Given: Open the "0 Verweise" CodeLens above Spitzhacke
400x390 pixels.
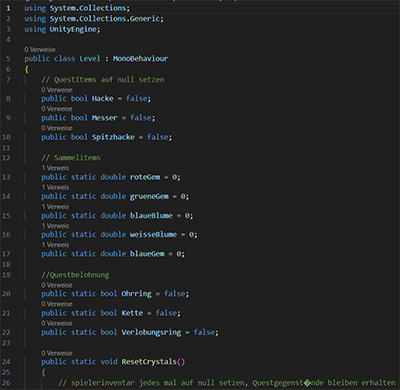Looking at the screenshot, I should click(x=57, y=128).
